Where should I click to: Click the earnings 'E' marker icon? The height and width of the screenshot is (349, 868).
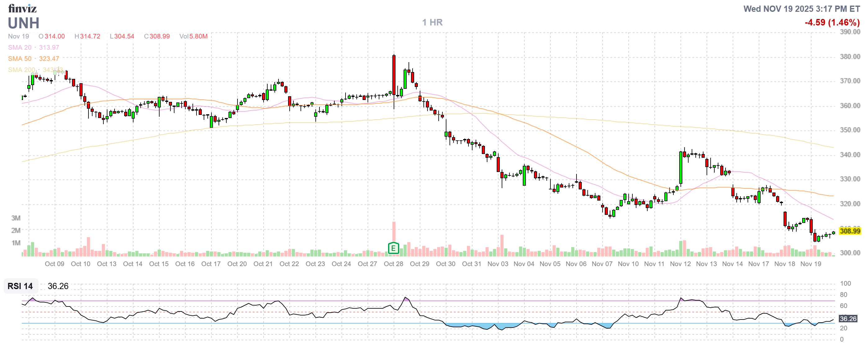click(x=393, y=248)
